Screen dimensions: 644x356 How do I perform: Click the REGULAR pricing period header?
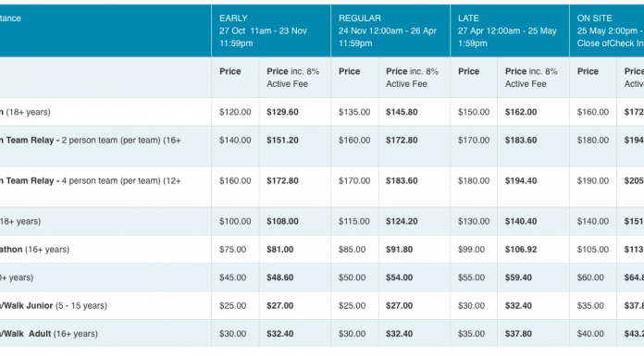pyautogui.click(x=390, y=31)
